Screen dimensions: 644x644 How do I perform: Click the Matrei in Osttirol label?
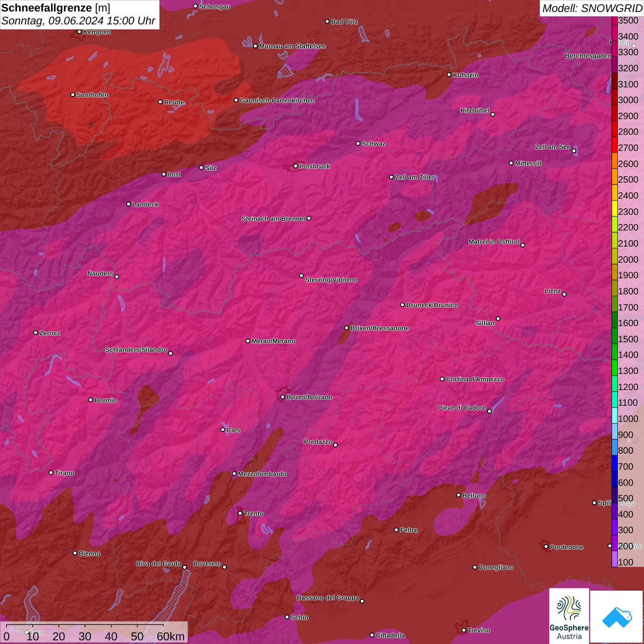pyautogui.click(x=494, y=241)
